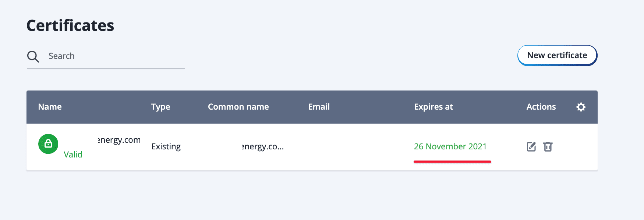The height and width of the screenshot is (220, 644).
Task: Click the 26 November 2021 expiry date
Action: coord(450,147)
